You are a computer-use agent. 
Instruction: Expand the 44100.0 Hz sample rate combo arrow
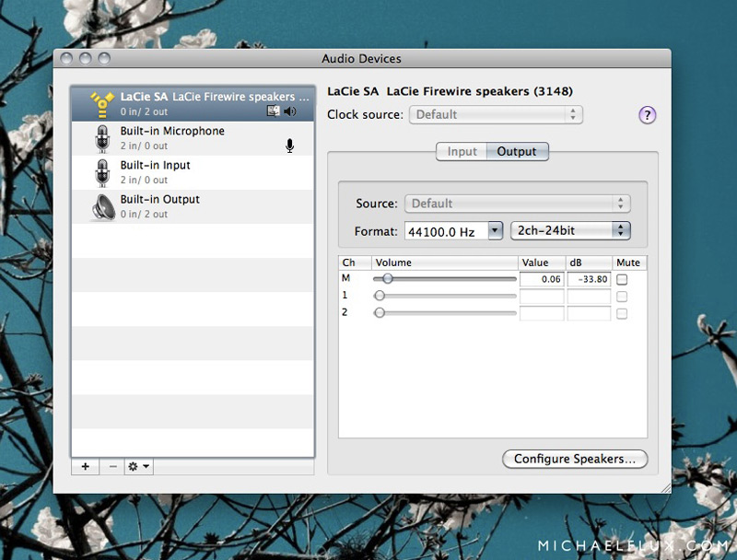(496, 230)
